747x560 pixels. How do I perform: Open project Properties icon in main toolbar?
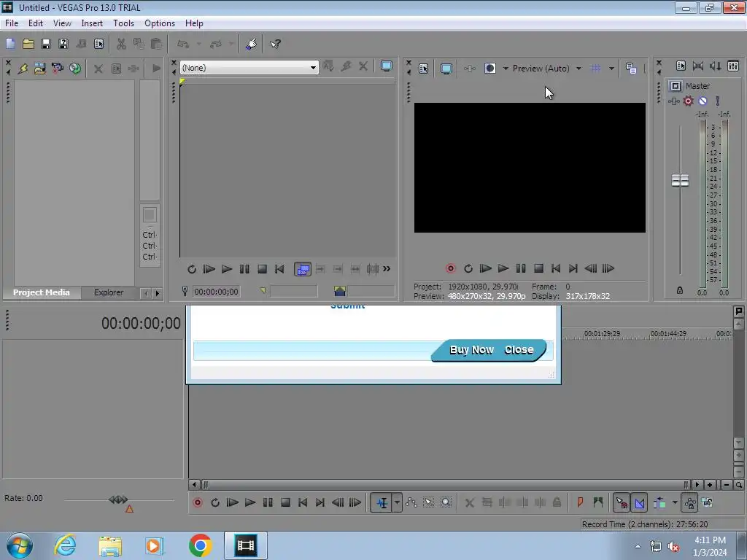[x=98, y=44]
